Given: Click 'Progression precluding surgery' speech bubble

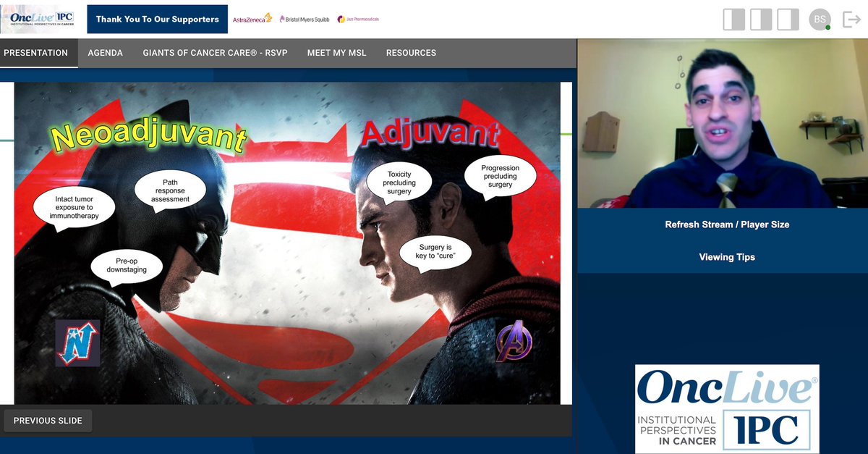Looking at the screenshot, I should [x=500, y=177].
